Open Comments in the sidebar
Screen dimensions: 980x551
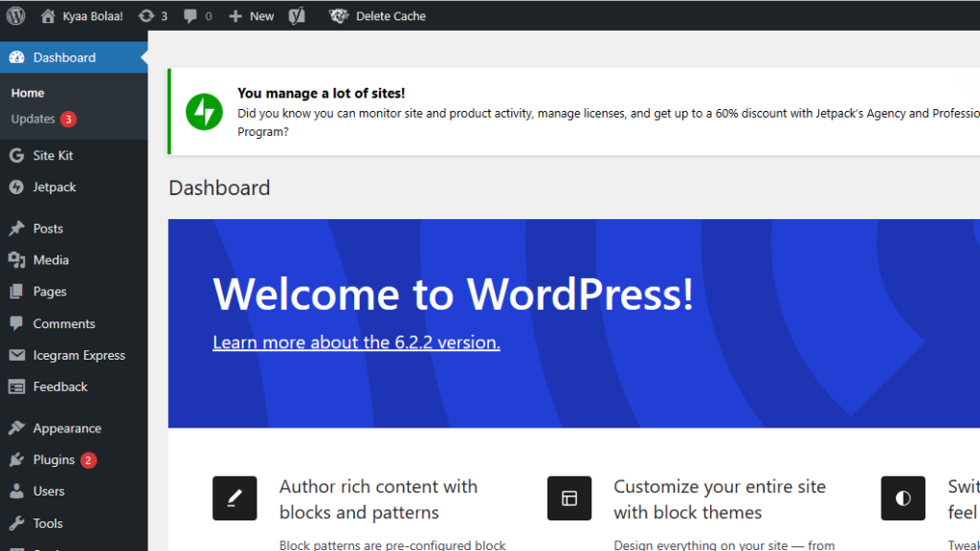pyautogui.click(x=64, y=323)
